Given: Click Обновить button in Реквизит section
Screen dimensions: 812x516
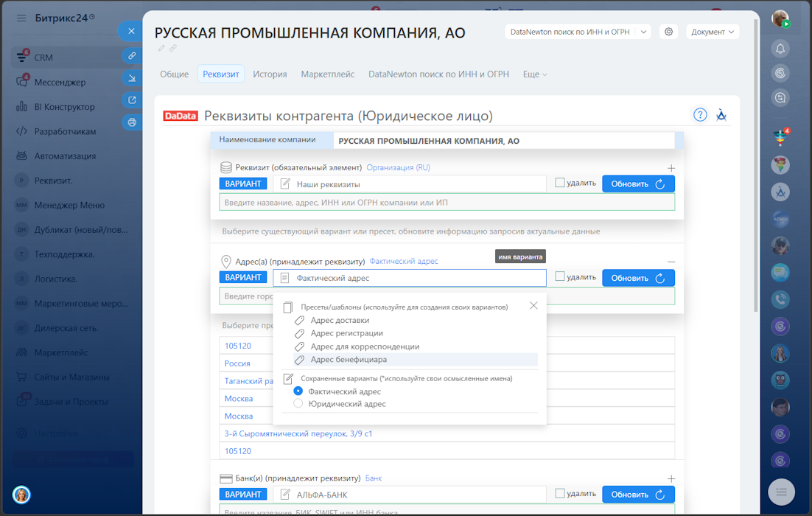Looking at the screenshot, I should click(x=637, y=184).
